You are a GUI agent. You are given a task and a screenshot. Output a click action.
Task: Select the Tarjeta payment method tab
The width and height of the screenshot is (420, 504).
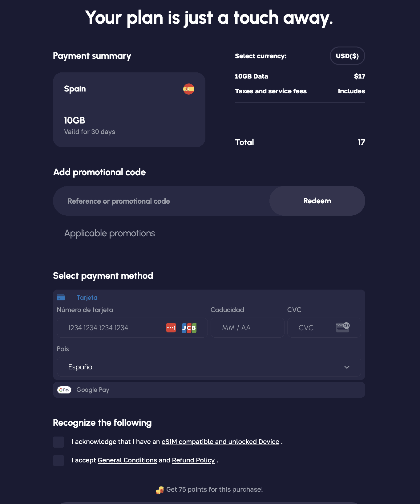[x=87, y=298]
